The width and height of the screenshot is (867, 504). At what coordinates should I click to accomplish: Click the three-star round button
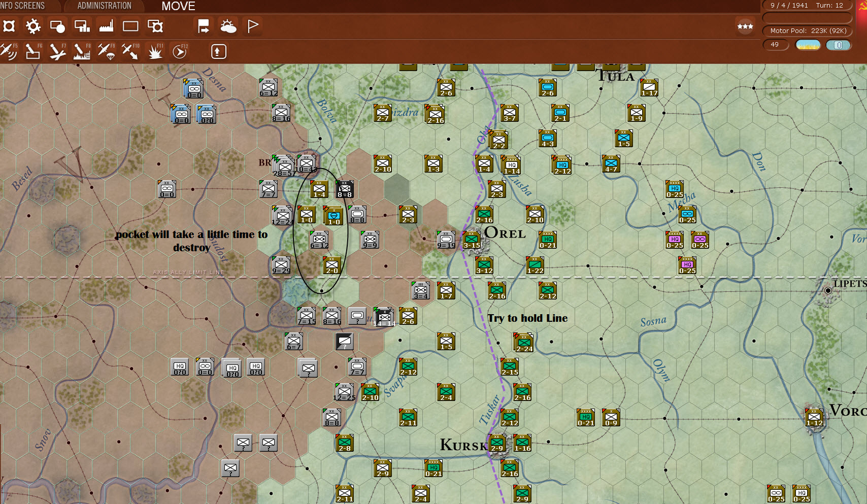[x=745, y=26]
